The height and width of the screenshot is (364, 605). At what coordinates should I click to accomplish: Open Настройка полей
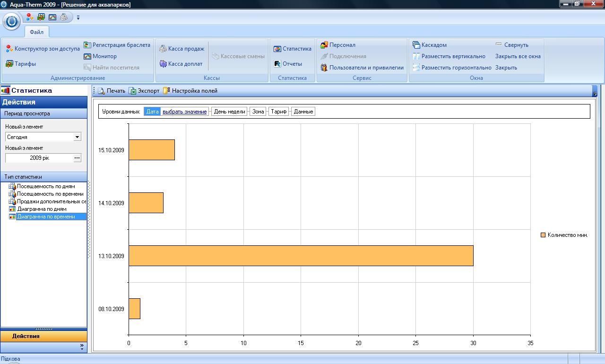190,91
